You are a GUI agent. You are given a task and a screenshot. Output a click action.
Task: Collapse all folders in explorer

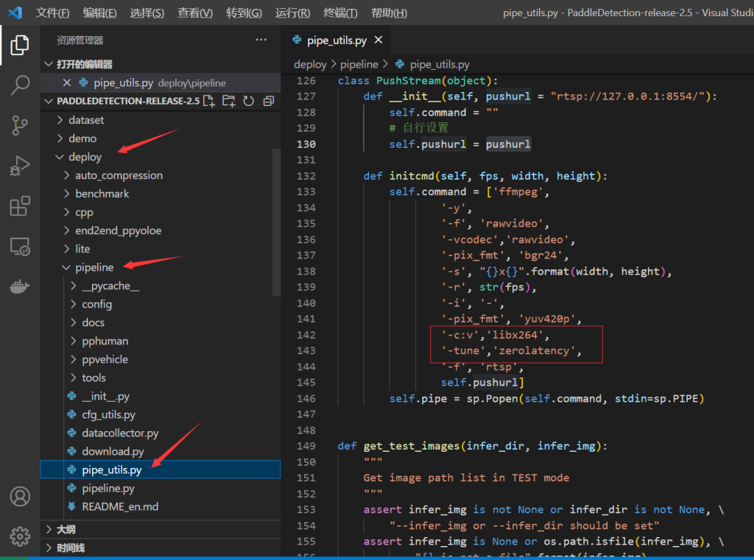pos(268,101)
